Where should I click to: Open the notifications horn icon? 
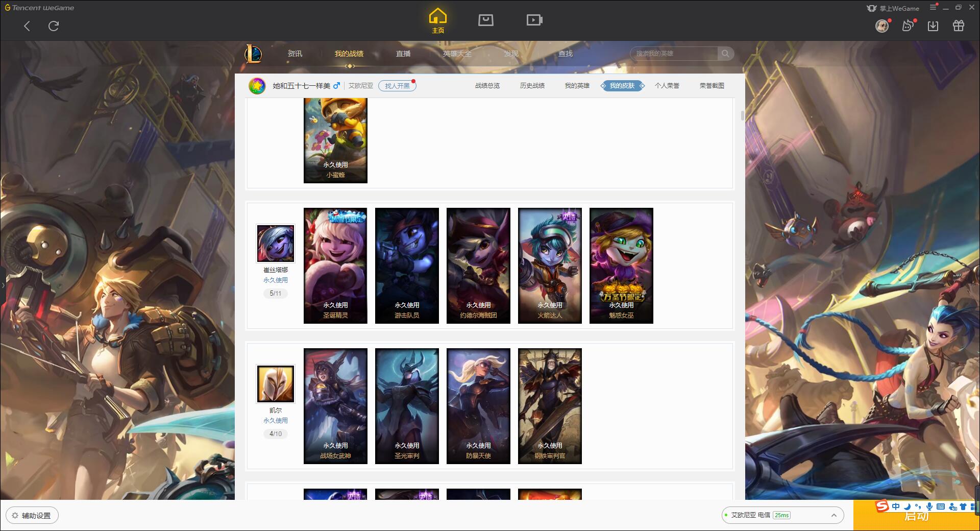908,26
